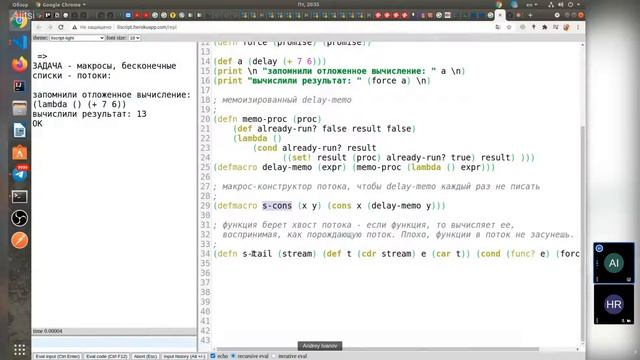Open the Chrome three-dot menu
Screen dimensions: 640x360
click(578, 27)
